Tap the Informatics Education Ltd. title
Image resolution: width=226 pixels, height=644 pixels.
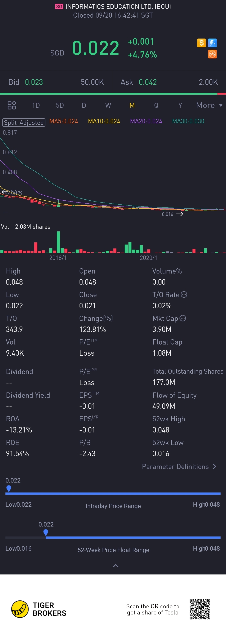pyautogui.click(x=118, y=6)
